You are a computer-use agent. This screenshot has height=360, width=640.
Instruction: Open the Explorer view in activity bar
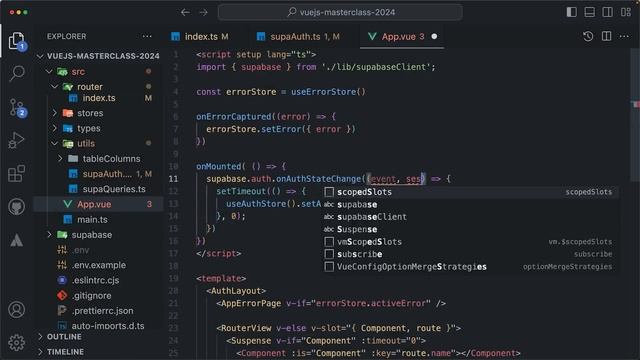pyautogui.click(x=17, y=41)
